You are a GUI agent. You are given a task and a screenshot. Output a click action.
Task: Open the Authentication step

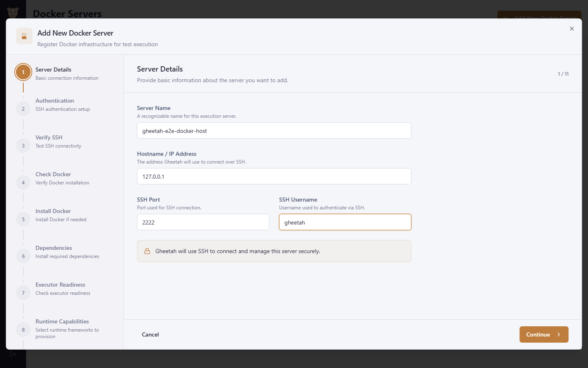pyautogui.click(x=55, y=101)
